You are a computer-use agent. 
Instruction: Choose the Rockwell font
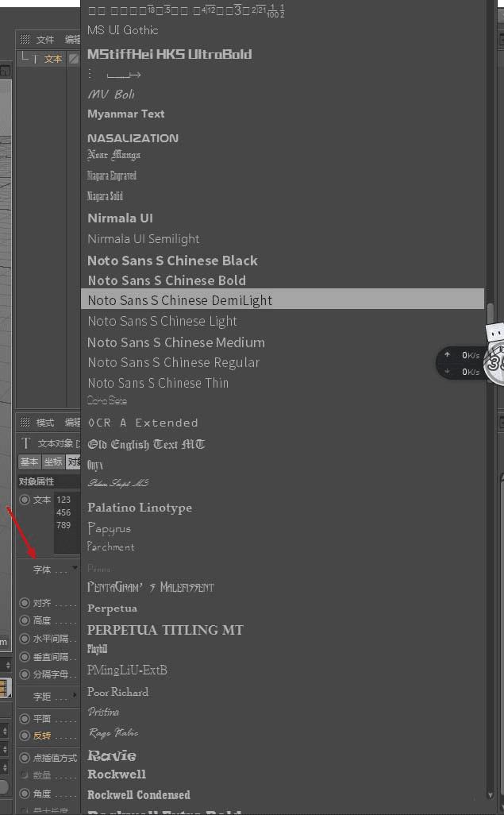point(117,774)
